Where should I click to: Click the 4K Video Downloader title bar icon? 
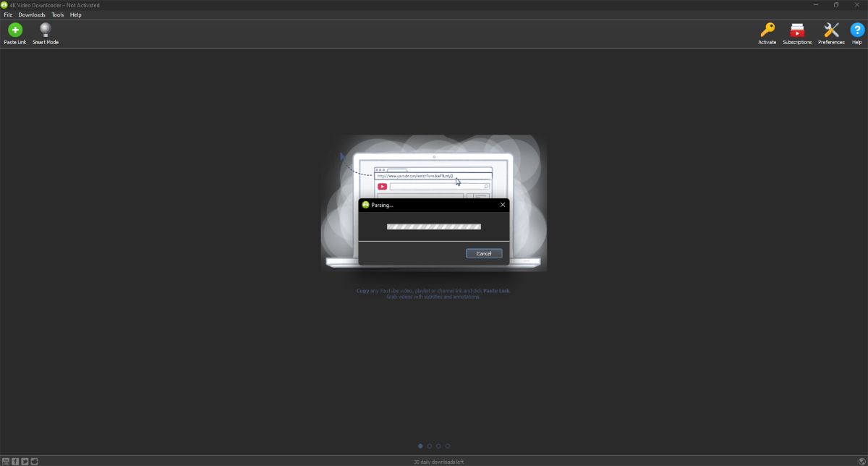4,5
